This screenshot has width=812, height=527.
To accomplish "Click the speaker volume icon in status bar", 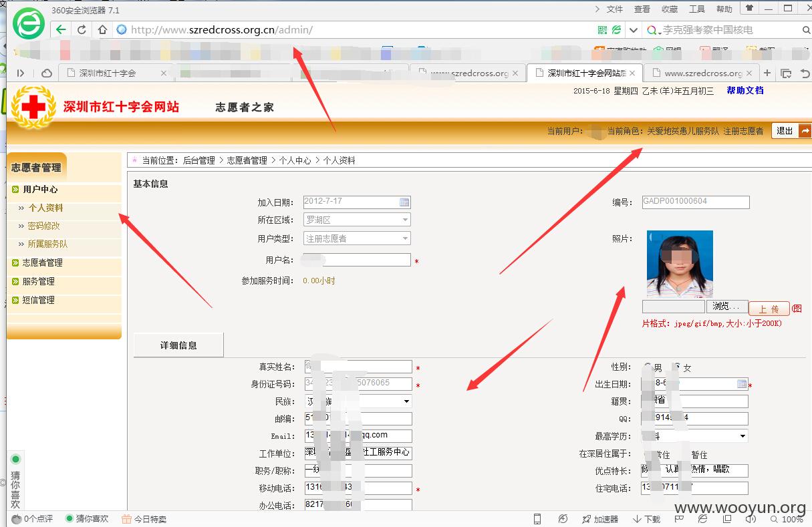I will click(750, 519).
